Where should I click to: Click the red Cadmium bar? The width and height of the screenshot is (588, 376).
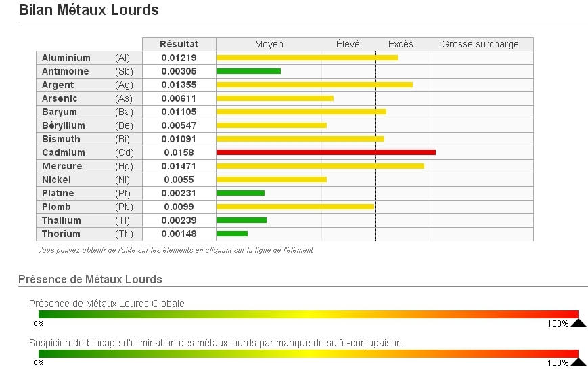point(325,152)
